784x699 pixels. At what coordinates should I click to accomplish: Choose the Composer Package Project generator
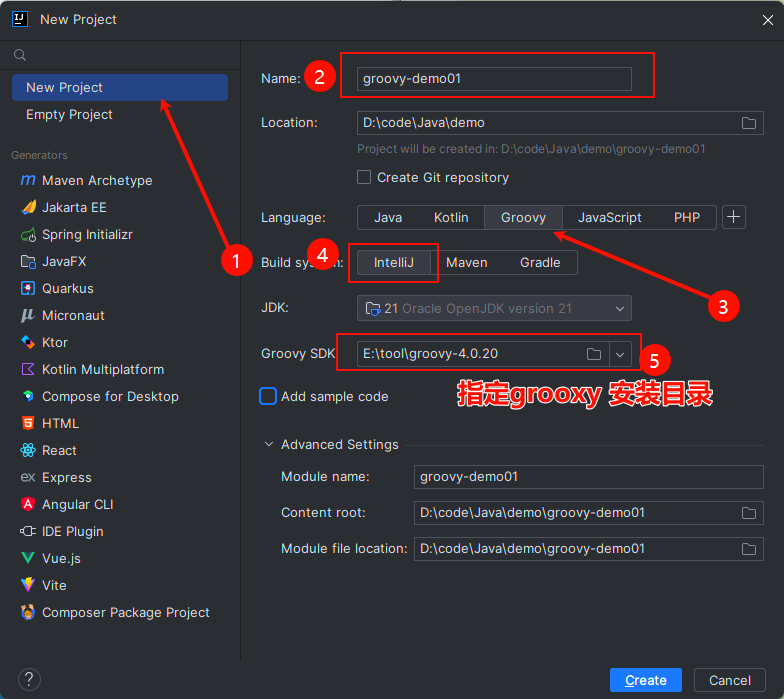pos(120,612)
